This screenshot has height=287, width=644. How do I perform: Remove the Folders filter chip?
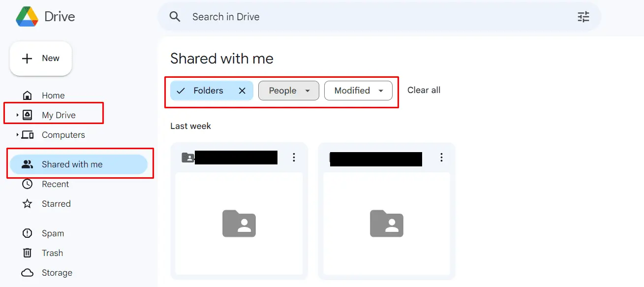(242, 91)
